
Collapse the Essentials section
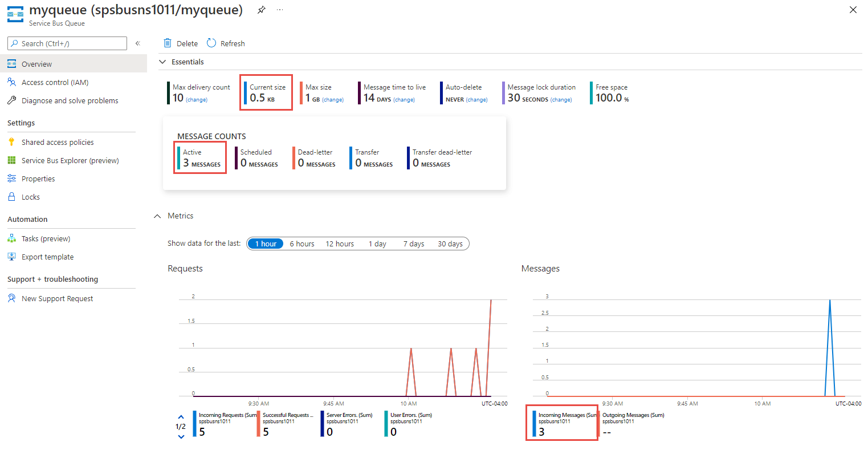point(163,62)
